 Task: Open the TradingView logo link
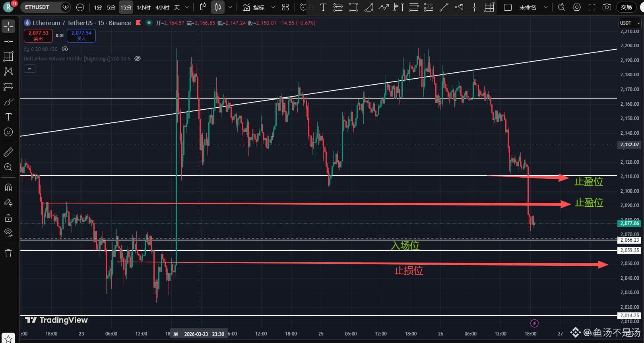56,320
